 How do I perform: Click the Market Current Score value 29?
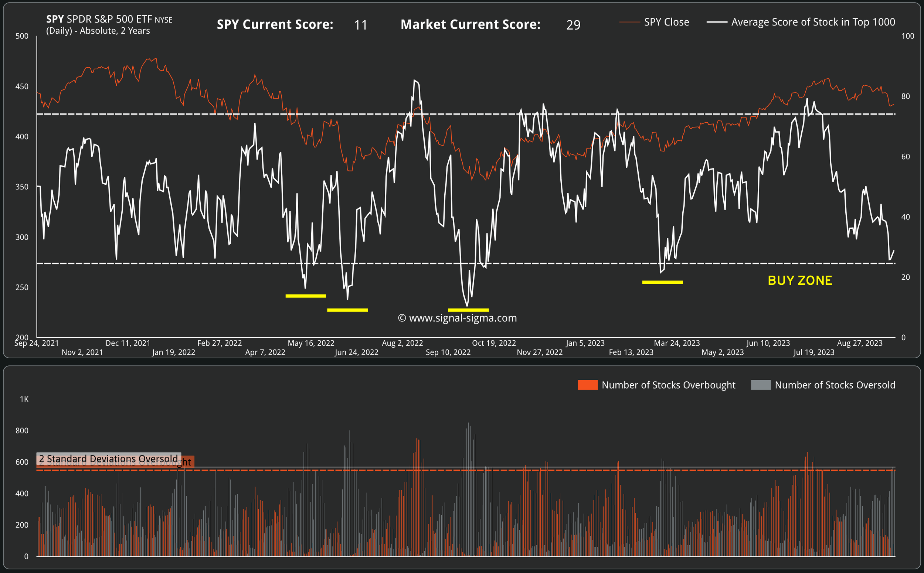pos(573,25)
